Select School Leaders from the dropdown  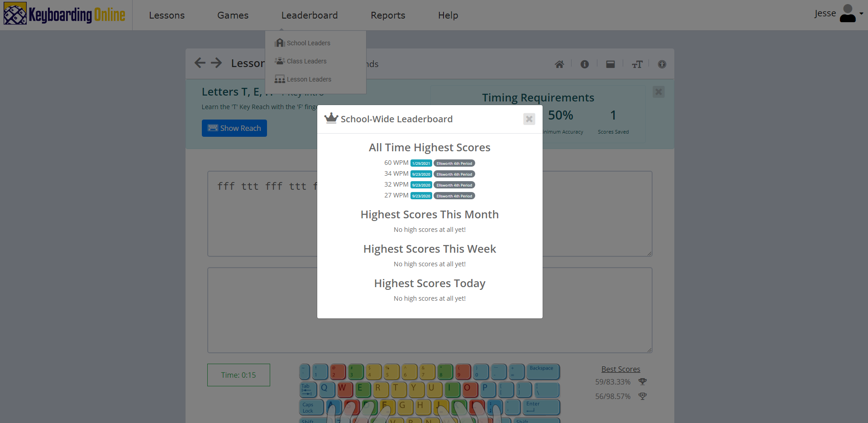(x=308, y=43)
